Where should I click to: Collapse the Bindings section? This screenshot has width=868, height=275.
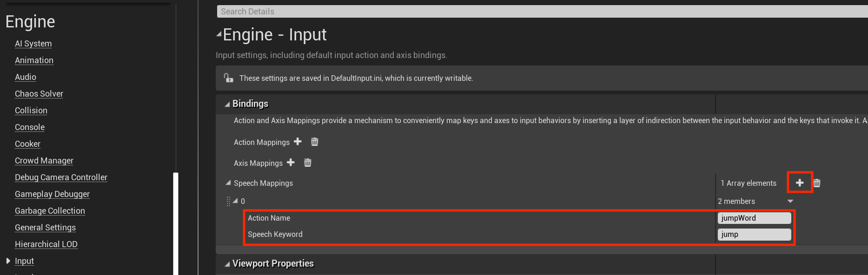pos(227,104)
